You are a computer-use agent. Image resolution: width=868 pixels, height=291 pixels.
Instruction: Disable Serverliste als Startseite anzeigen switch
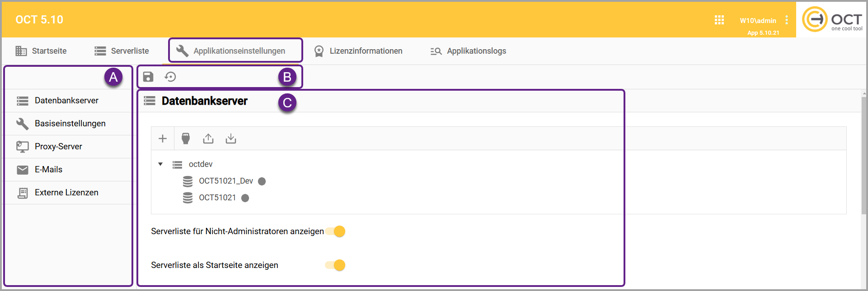[336, 265]
